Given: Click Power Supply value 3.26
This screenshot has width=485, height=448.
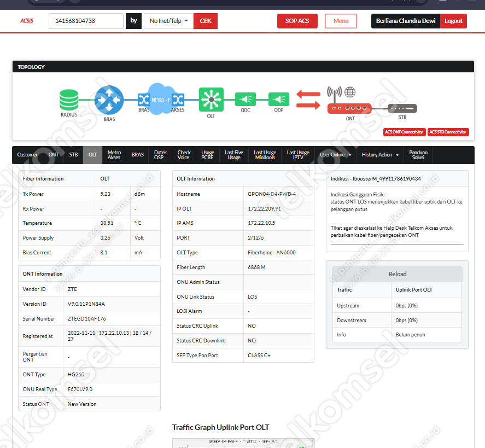Looking at the screenshot, I should [x=105, y=238].
